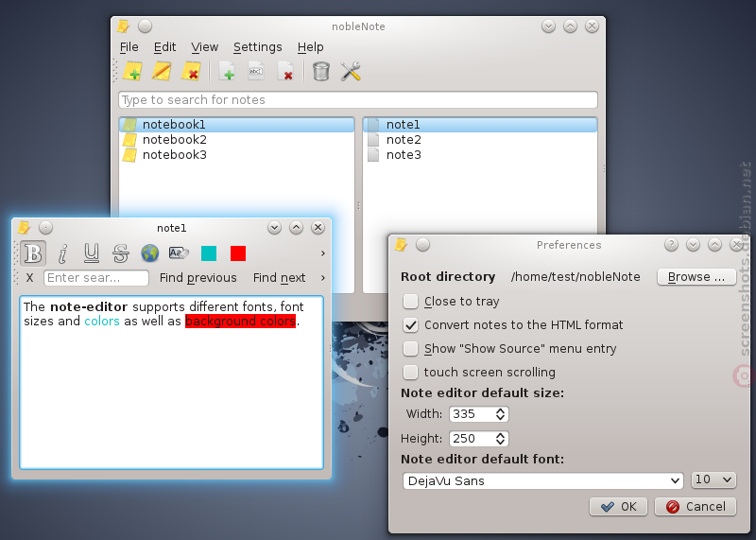Click the Type to search for notes field
756x540 pixels.
[358, 100]
